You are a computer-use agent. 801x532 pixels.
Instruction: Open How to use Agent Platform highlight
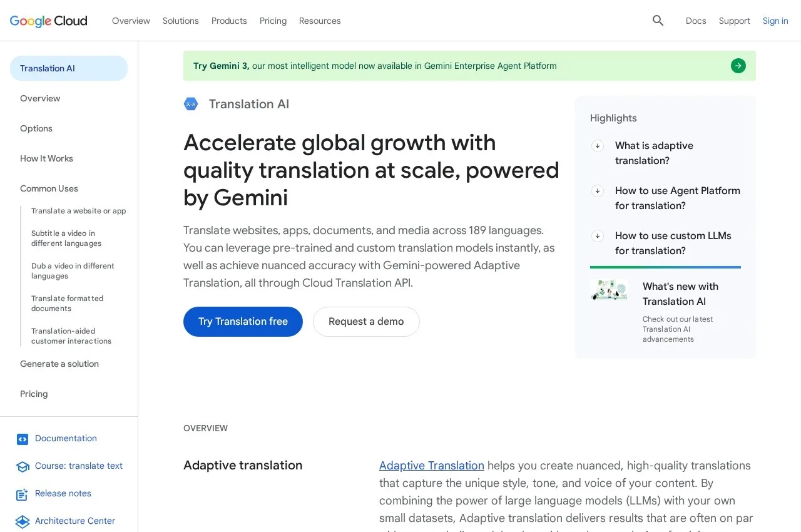click(678, 198)
